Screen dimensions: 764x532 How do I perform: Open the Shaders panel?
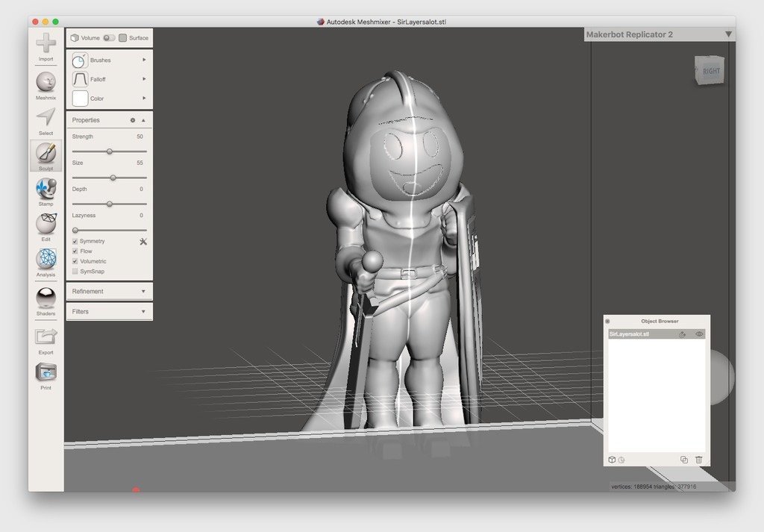point(46,298)
